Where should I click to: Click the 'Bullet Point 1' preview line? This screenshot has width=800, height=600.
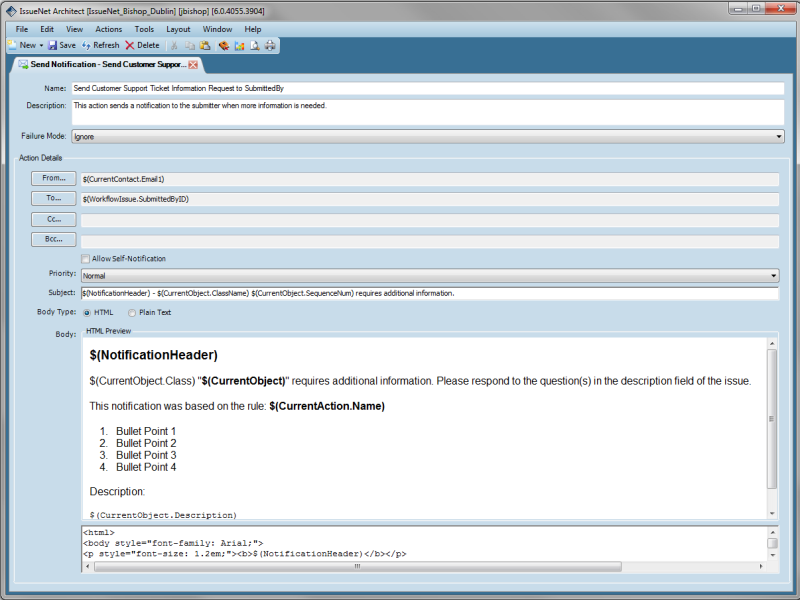[146, 431]
